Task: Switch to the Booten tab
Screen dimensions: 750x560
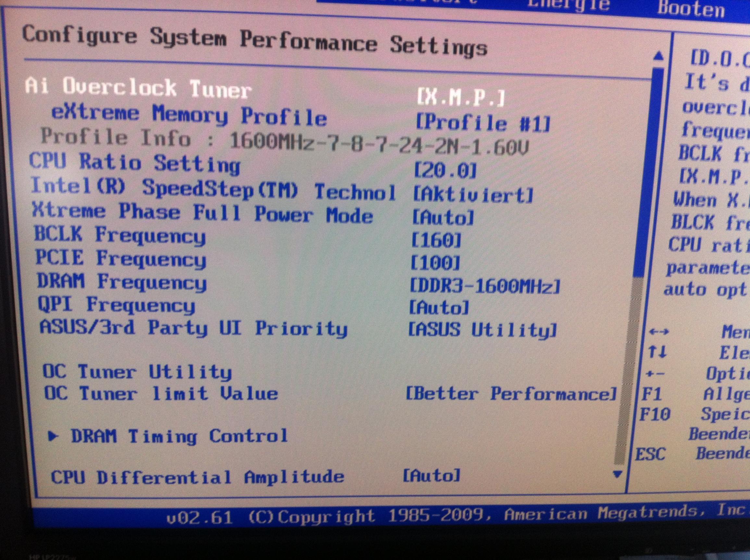Action: tap(691, 9)
